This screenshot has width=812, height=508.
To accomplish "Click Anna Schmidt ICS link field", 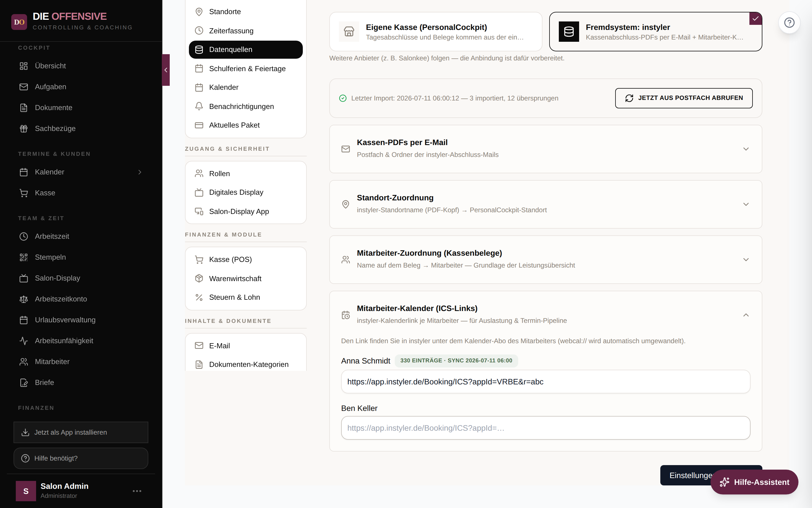I will click(546, 382).
